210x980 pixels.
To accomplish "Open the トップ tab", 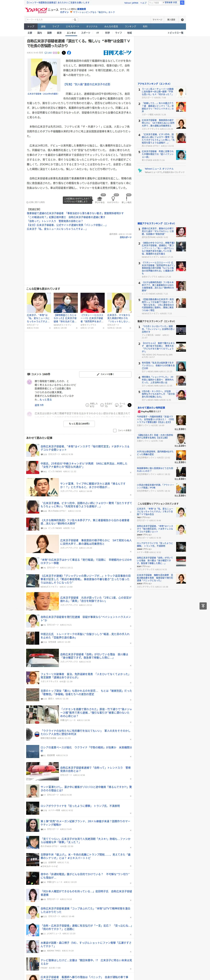I will point(31,27).
